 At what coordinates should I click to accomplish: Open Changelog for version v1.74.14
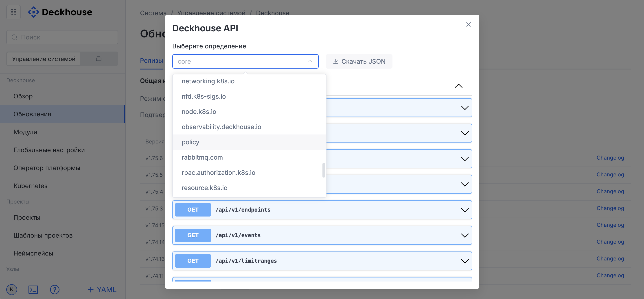610,242
